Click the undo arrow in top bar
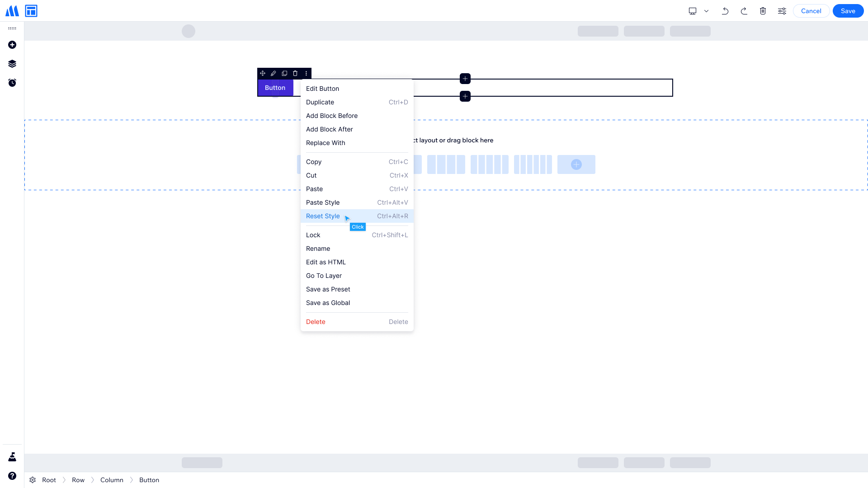This screenshot has height=488, width=868. (x=725, y=11)
